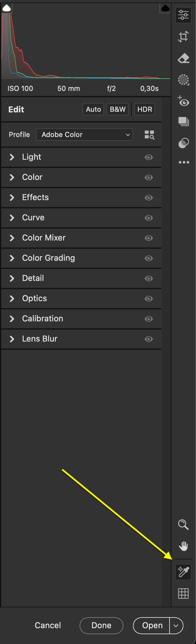Open the profile browser icon

click(x=149, y=135)
